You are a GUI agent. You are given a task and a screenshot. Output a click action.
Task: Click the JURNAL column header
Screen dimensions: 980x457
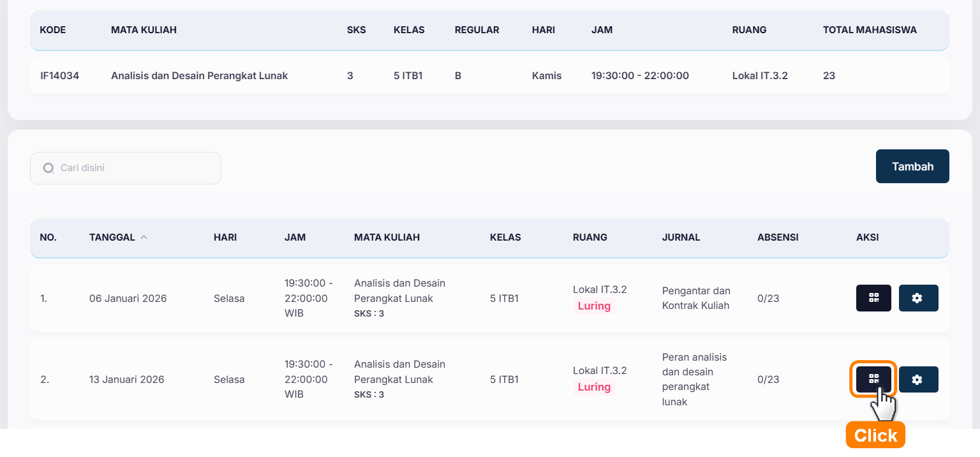(x=681, y=237)
